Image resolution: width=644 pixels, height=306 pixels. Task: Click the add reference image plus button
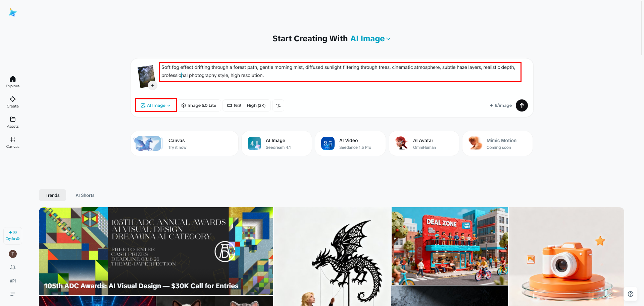click(153, 85)
